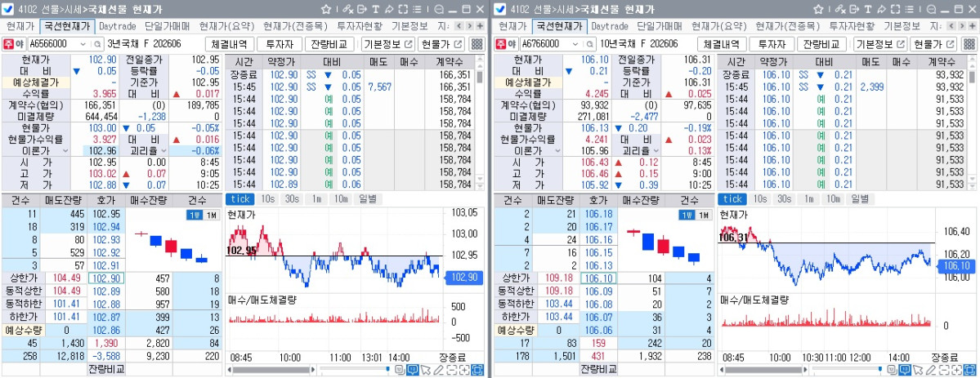The width and height of the screenshot is (980, 378).
Task: Toggle 주야 button in right window
Action: 507,44
